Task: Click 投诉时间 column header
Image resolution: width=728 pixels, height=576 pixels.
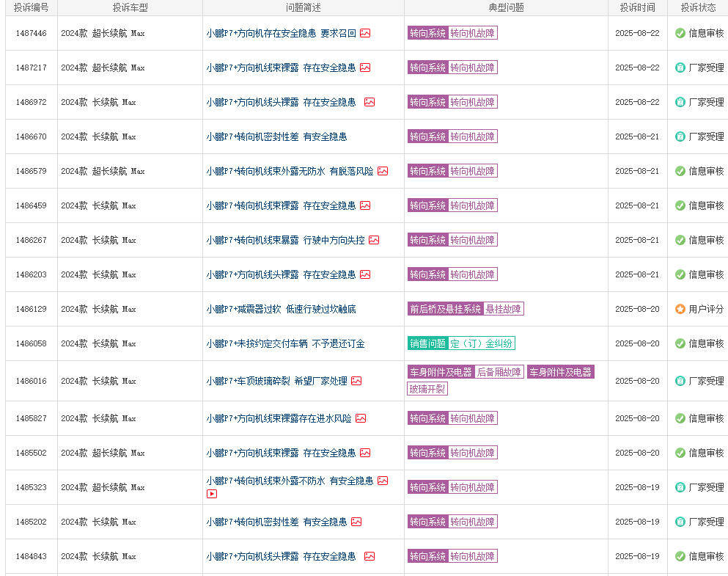Action: point(638,7)
